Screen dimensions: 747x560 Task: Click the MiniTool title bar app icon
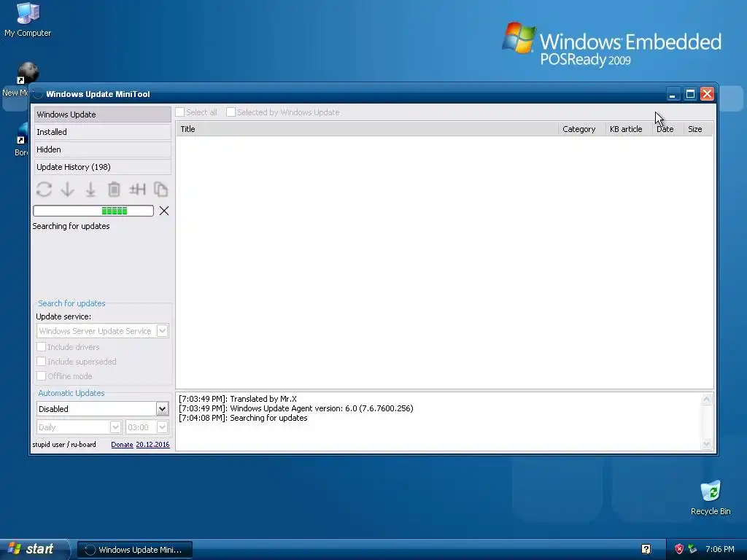pyautogui.click(x=38, y=94)
